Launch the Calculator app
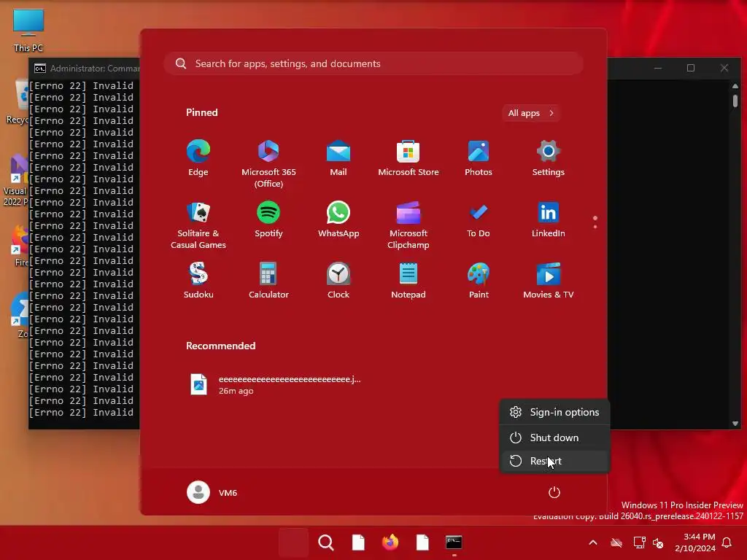The image size is (747, 560). click(x=268, y=281)
